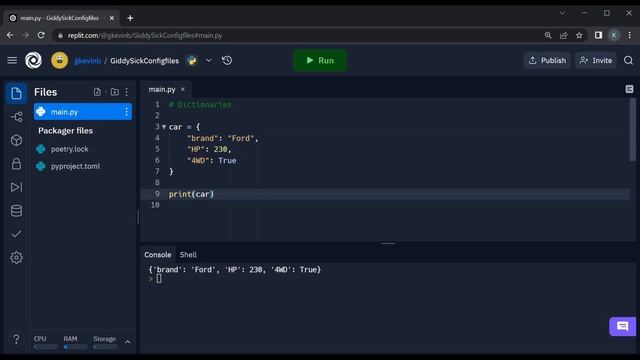Reload the browser page
640x360 pixels.
tap(41, 36)
